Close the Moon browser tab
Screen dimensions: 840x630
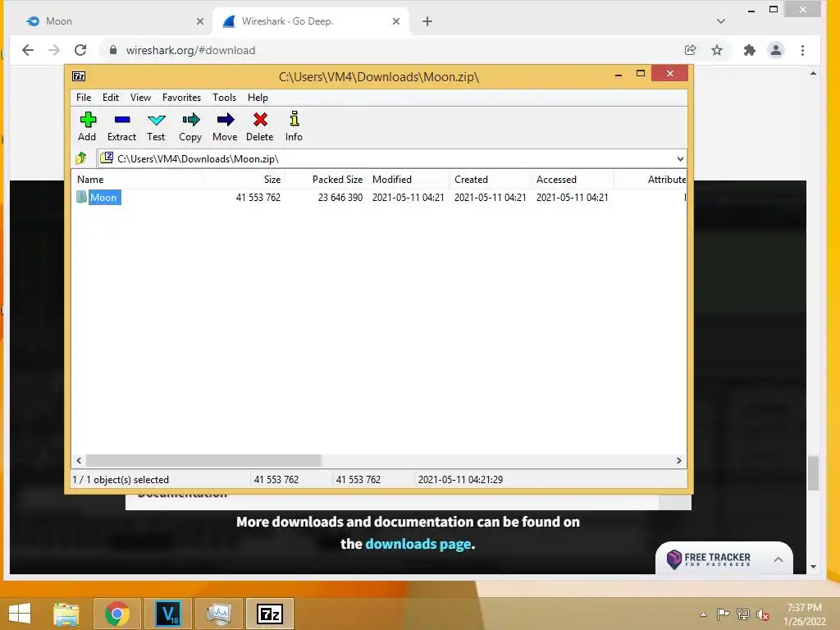200,21
